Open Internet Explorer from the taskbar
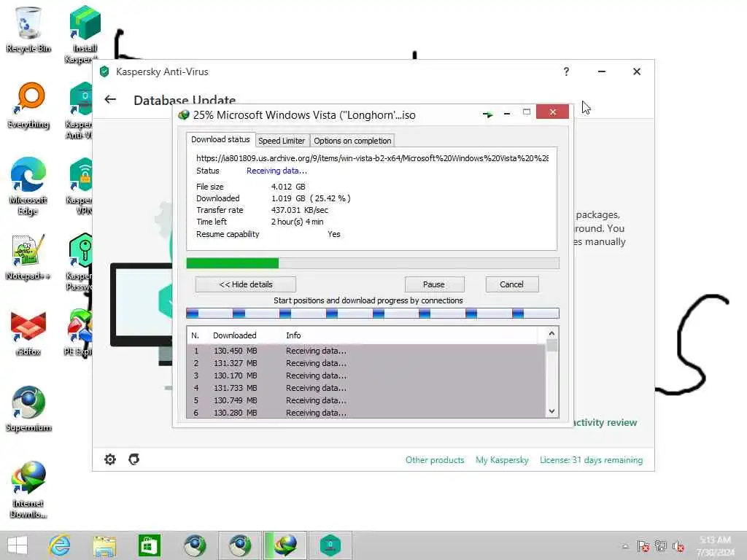 point(60,545)
